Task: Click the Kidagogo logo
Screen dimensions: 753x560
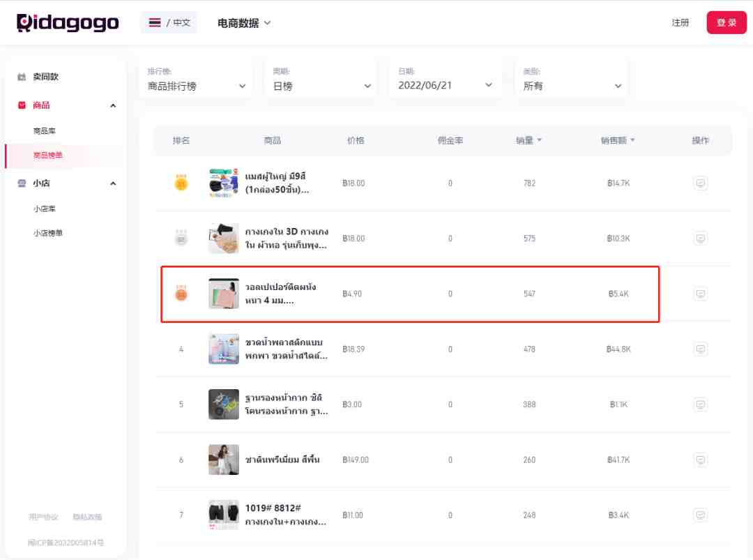Action: click(68, 22)
